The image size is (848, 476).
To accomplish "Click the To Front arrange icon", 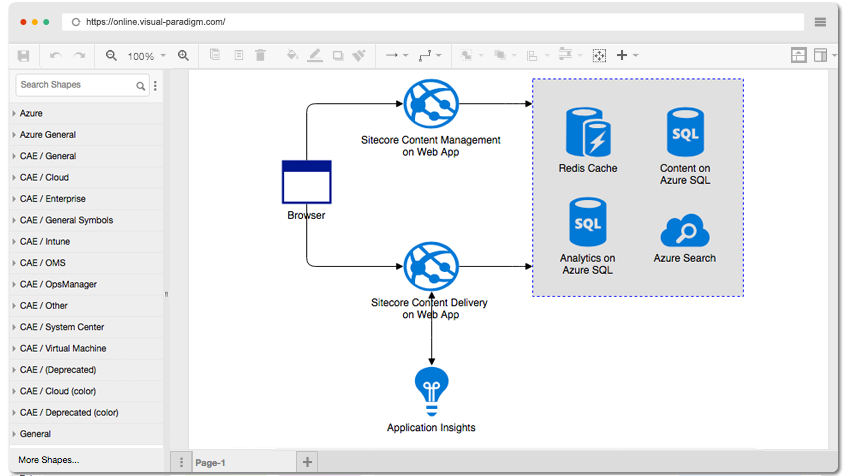I will [x=466, y=55].
